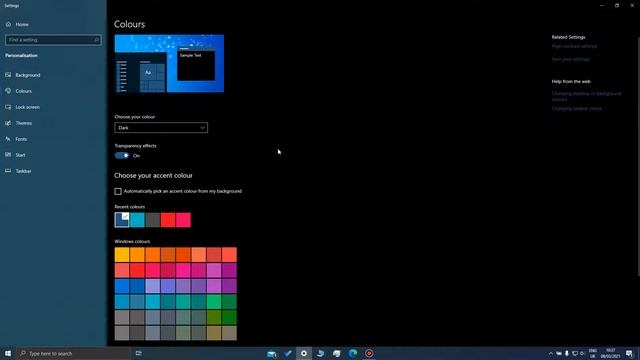The height and width of the screenshot is (360, 640).
Task: Click the Start settings icon in the sidebar
Action: [x=8, y=155]
